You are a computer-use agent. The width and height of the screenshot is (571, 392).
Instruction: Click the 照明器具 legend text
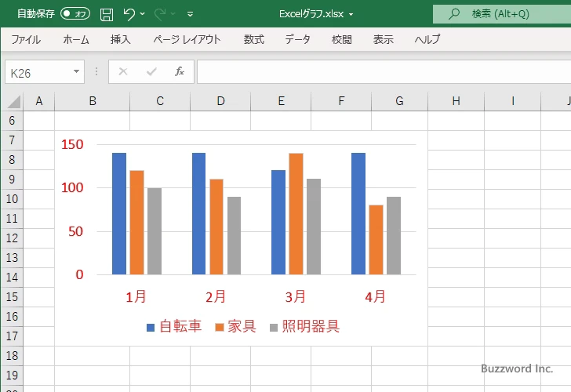click(x=311, y=326)
